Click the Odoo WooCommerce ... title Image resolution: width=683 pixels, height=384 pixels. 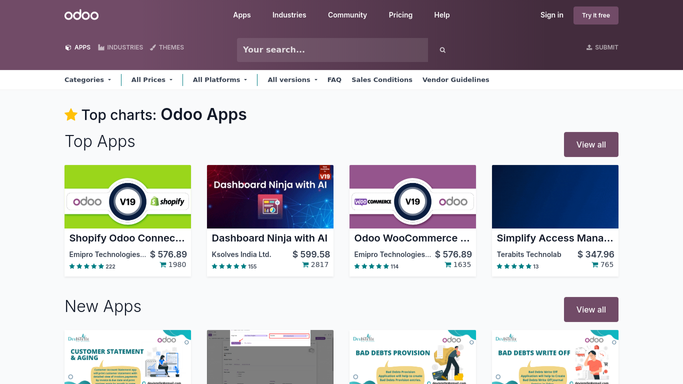[412, 238]
